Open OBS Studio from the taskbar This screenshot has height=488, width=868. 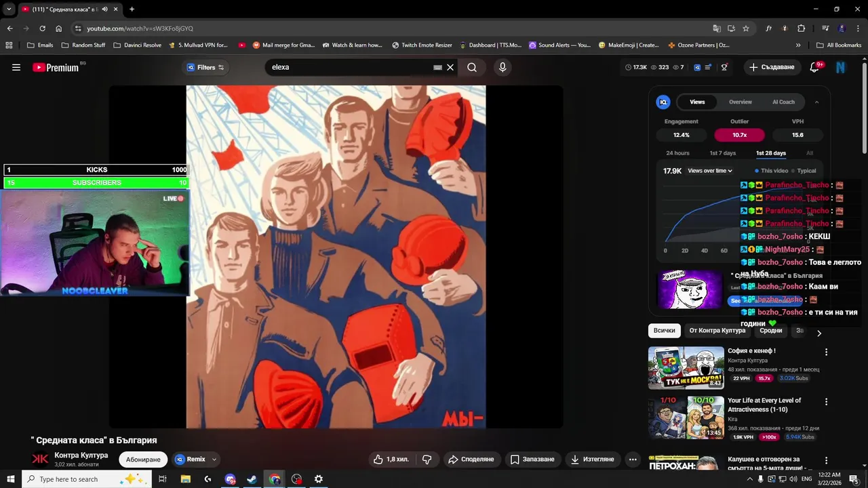coord(296,479)
